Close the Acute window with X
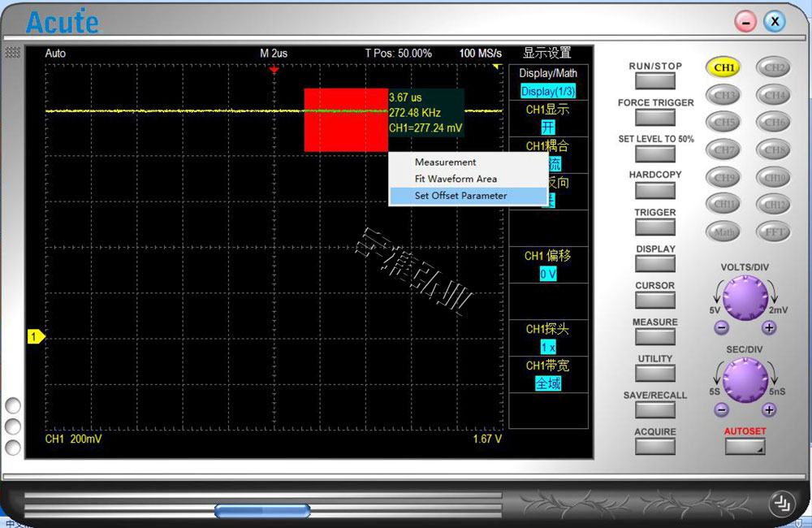The width and height of the screenshot is (812, 528). pyautogui.click(x=775, y=21)
